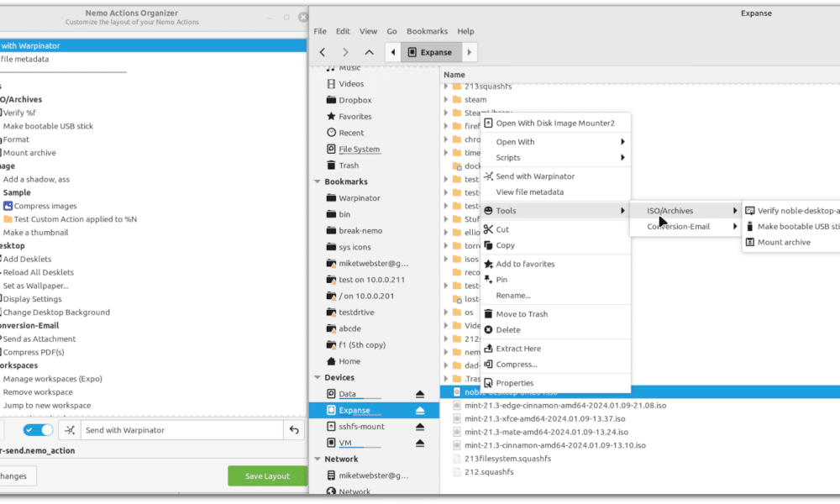Go up to the parent folder arrow

369,52
